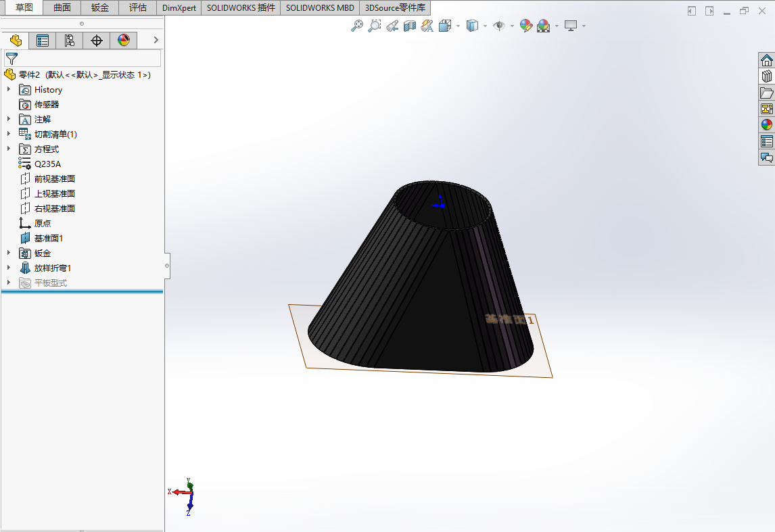Switch to the 评估 tab
The width and height of the screenshot is (775, 532).
pyautogui.click(x=138, y=7)
